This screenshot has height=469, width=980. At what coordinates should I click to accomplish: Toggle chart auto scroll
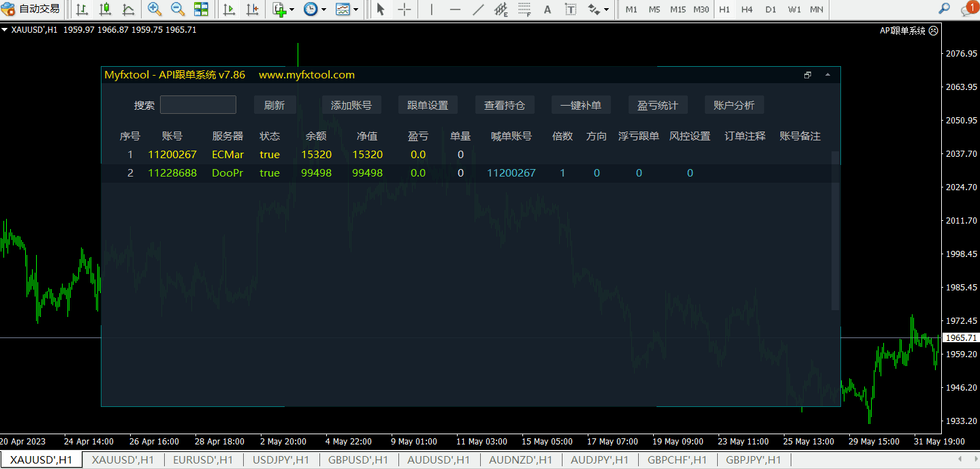230,10
